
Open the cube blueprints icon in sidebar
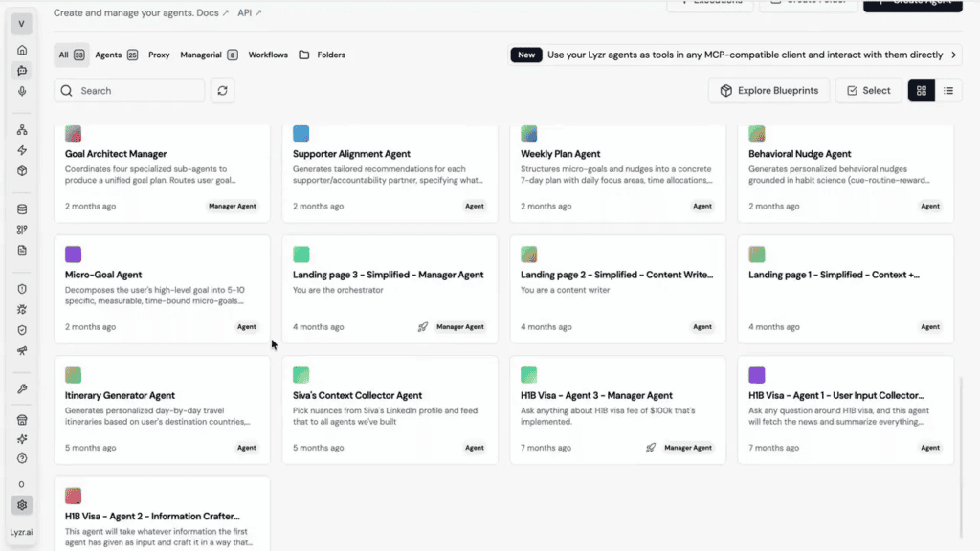tap(22, 171)
